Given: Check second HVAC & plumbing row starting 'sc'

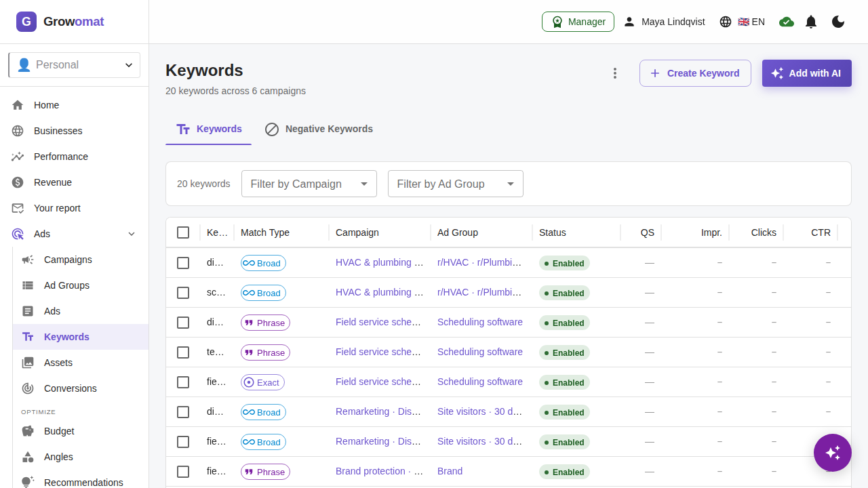Looking at the screenshot, I should click(183, 293).
